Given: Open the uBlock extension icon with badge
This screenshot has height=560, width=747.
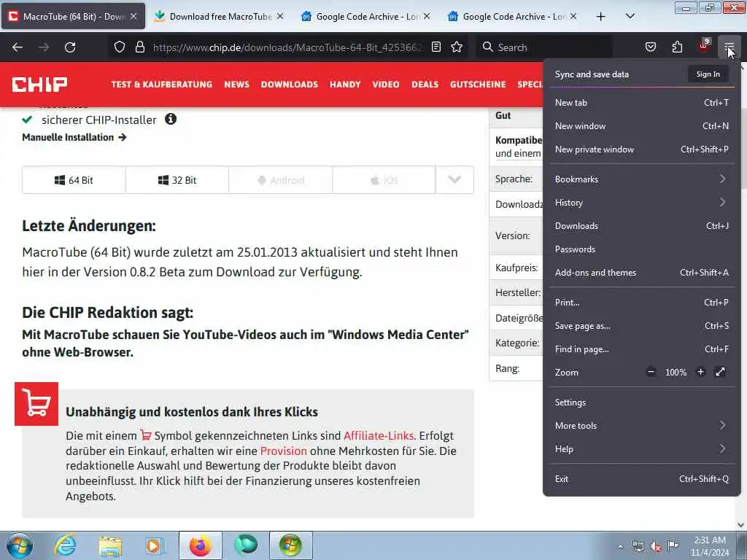Looking at the screenshot, I should coord(704,46).
